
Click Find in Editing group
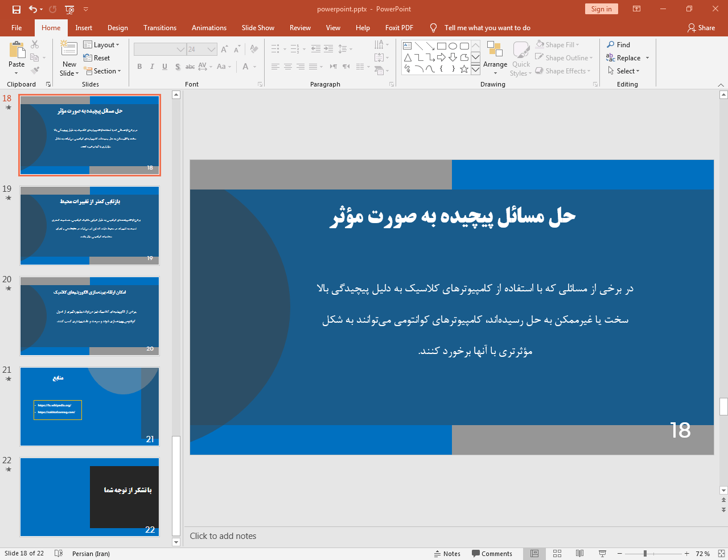click(x=619, y=44)
